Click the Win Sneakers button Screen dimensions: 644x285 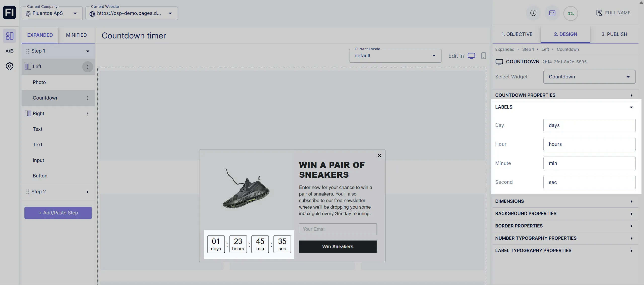click(338, 247)
